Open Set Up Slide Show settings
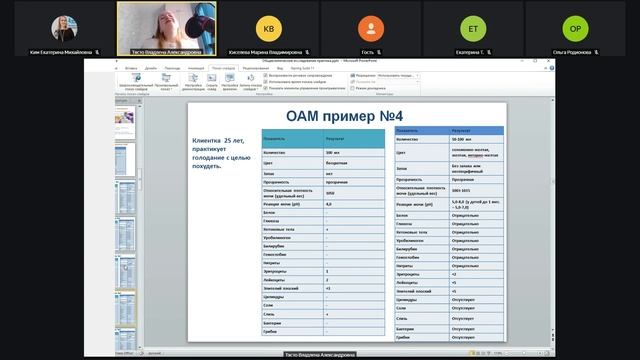The height and width of the screenshot is (360, 640). coord(193,82)
